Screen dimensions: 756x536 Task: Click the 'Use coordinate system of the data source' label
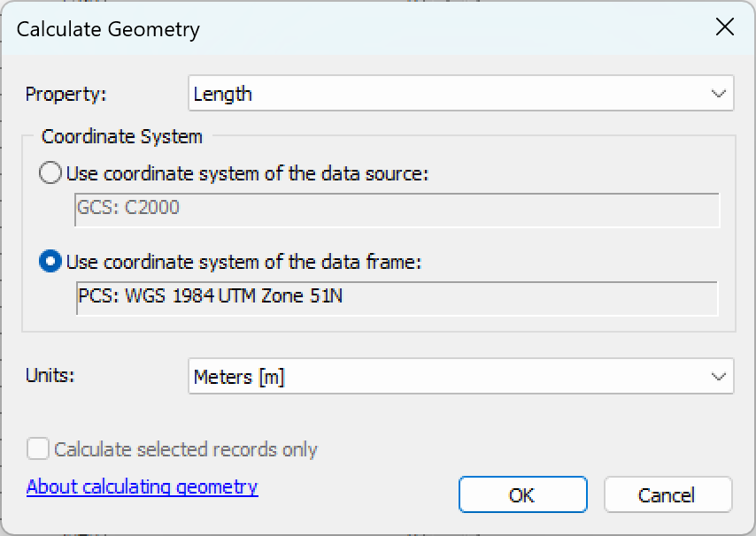247,173
